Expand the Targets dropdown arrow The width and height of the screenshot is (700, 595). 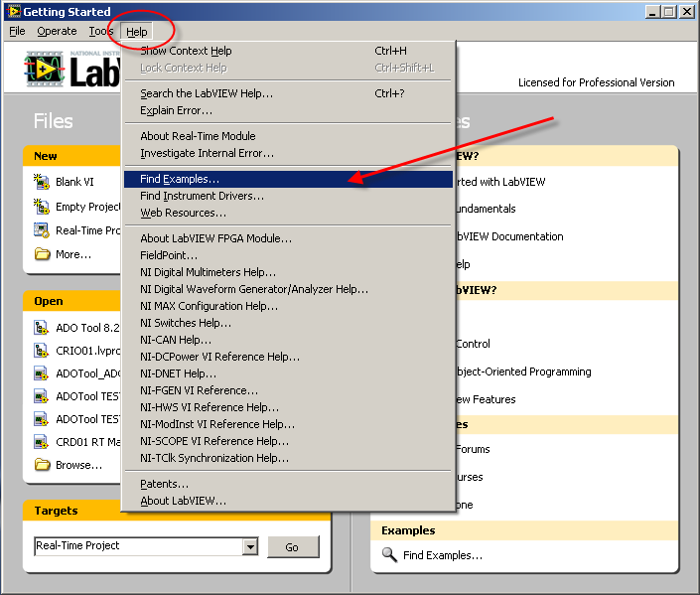(250, 546)
